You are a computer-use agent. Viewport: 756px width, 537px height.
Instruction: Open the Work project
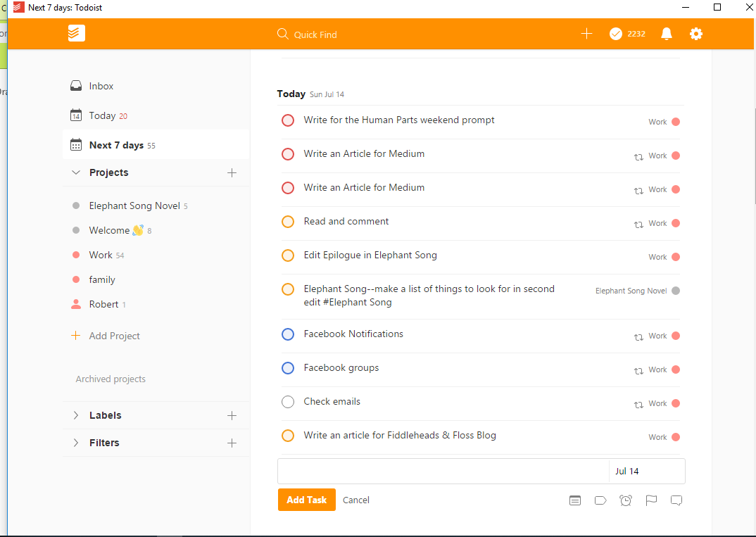pos(101,255)
